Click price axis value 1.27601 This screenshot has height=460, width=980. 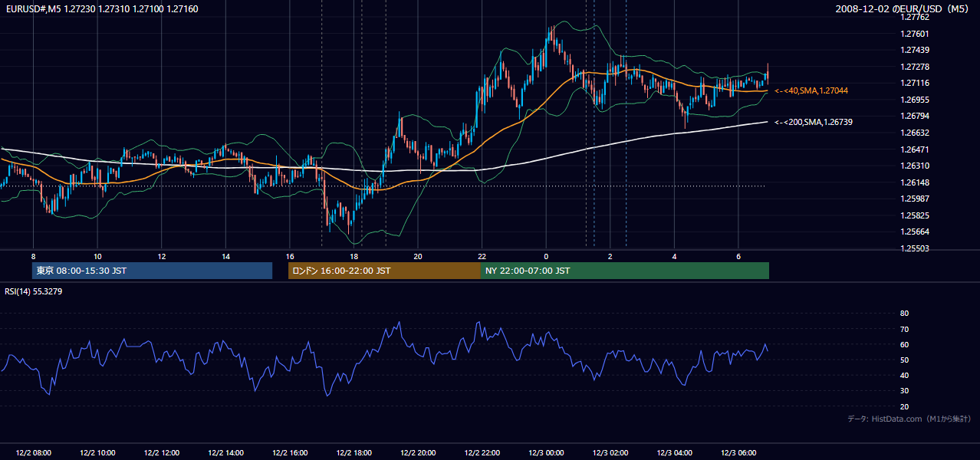click(916, 34)
